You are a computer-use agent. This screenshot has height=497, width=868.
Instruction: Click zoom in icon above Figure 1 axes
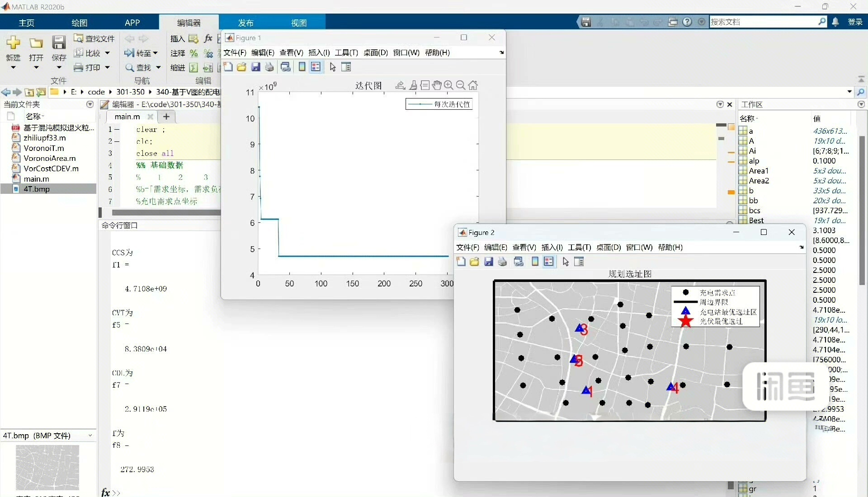[x=448, y=85]
